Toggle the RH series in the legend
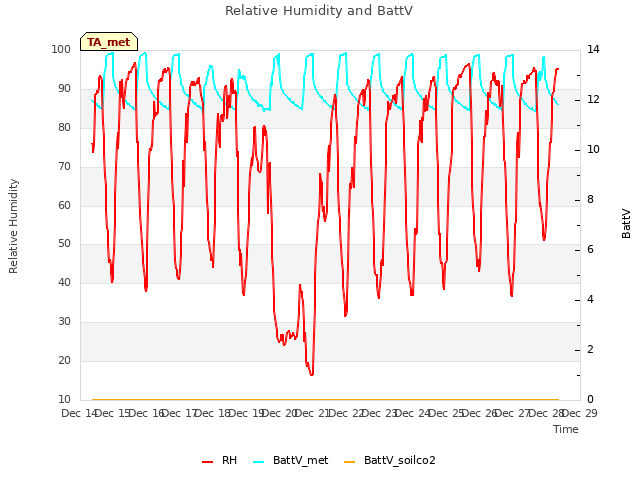This screenshot has width=640, height=480. pyautogui.click(x=220, y=460)
